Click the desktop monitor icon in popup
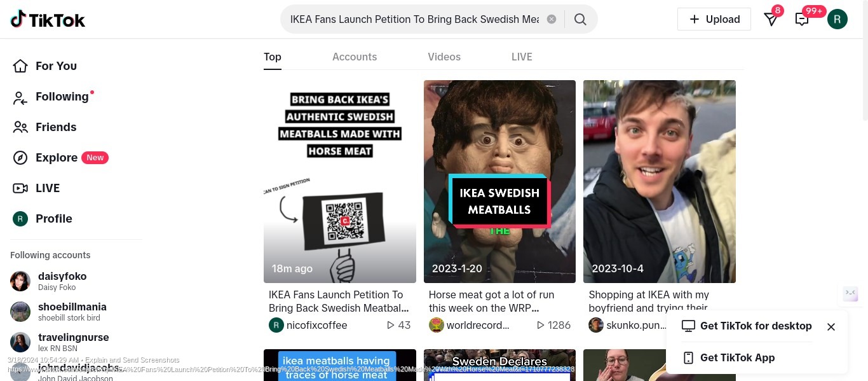The image size is (868, 381). (688, 326)
